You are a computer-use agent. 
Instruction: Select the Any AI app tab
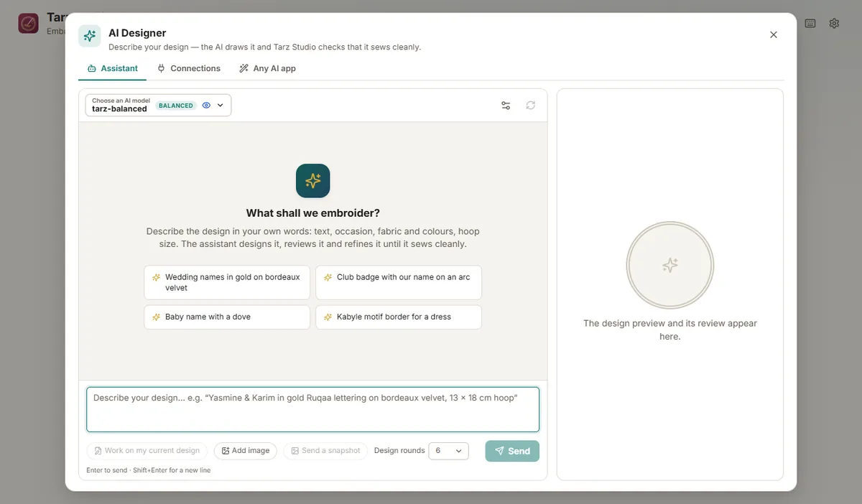point(267,68)
